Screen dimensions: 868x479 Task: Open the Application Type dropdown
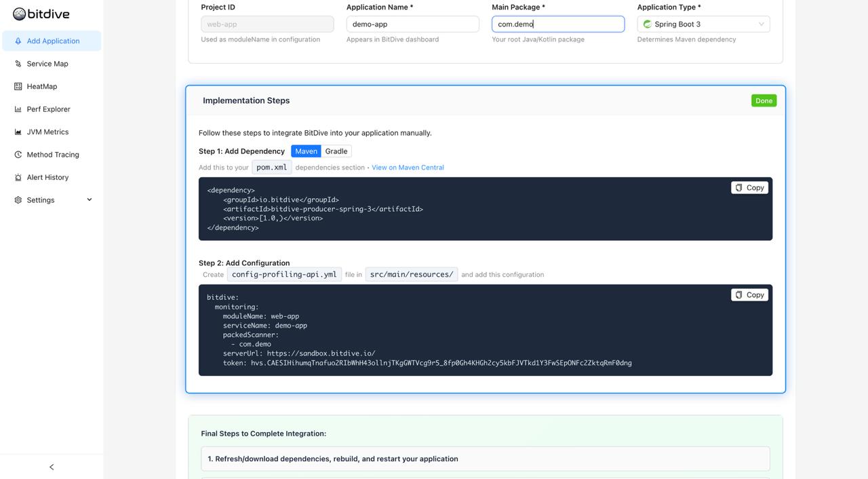(x=703, y=24)
